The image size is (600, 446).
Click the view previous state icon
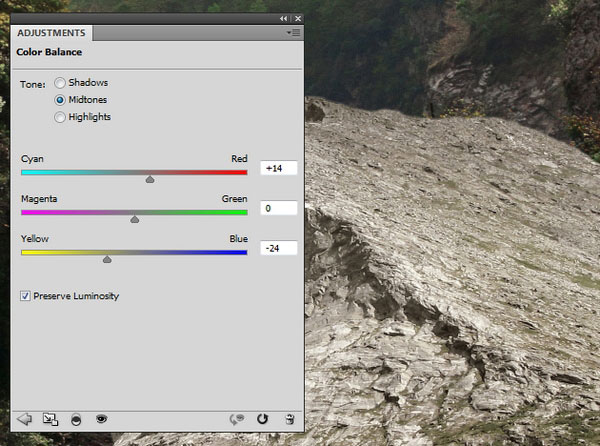click(237, 419)
